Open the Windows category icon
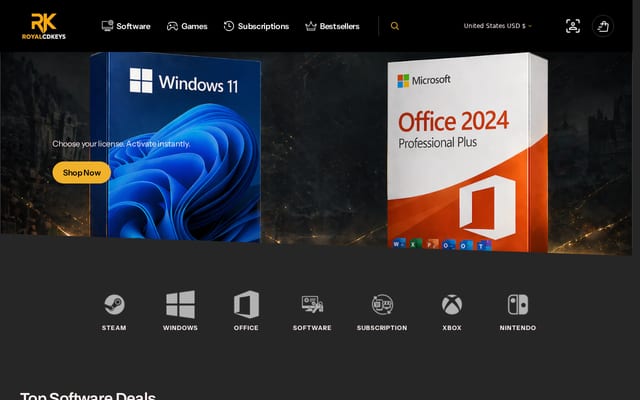This screenshot has width=640, height=400. point(180,304)
